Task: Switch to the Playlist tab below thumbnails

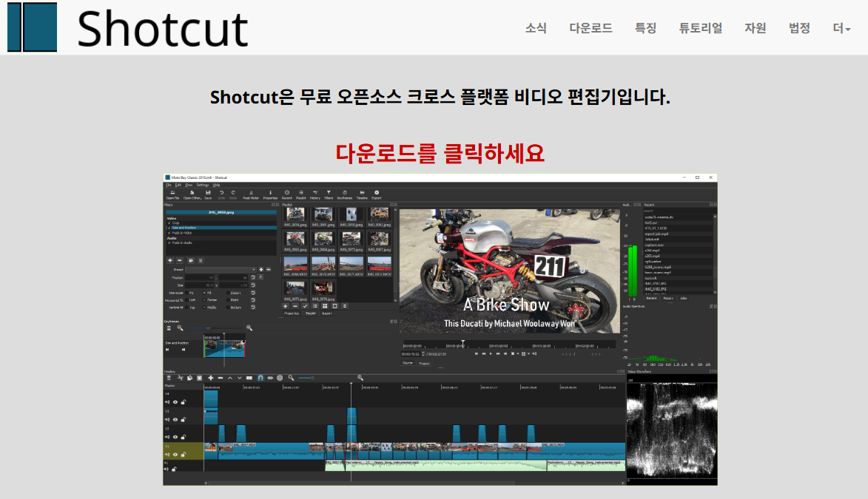Action: 311,313
